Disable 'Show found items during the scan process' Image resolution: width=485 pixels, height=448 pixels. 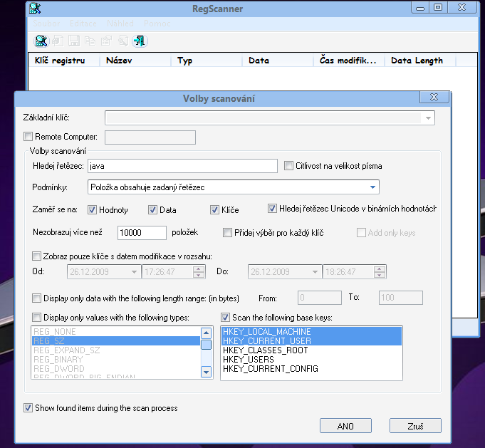click(28, 408)
